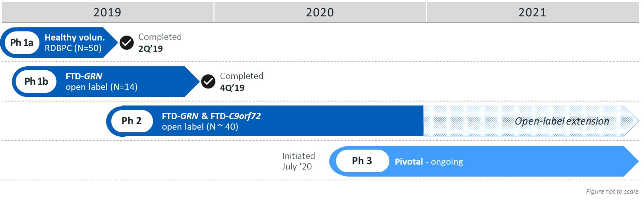The width and height of the screenshot is (644, 201).
Task: Click the Pivotal - ongoing bar label
Action: tap(429, 162)
